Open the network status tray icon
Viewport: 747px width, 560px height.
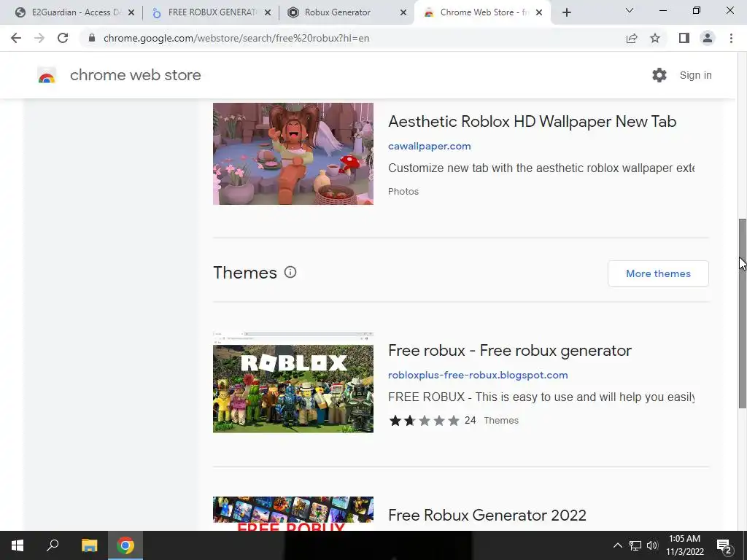[635, 545]
